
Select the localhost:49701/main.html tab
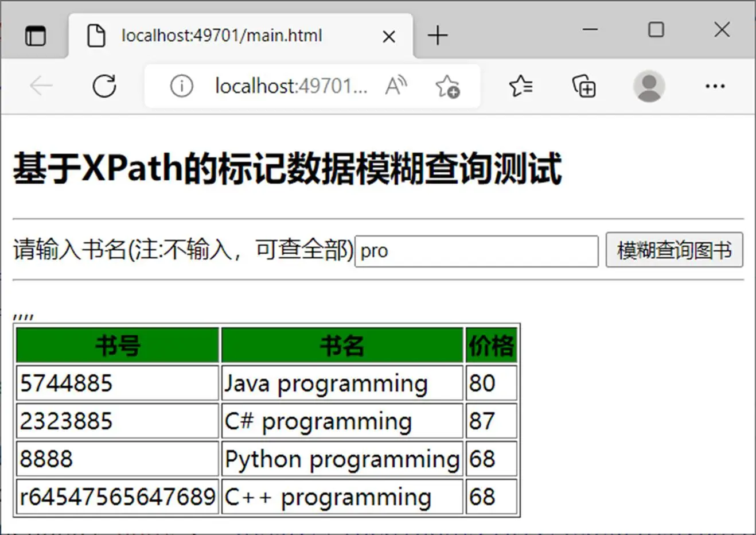point(241,36)
